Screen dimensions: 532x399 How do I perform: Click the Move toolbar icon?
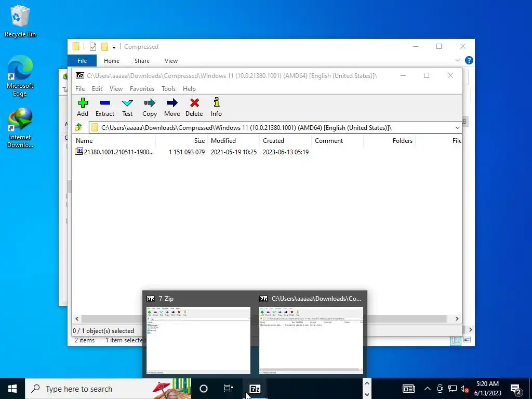tap(172, 103)
